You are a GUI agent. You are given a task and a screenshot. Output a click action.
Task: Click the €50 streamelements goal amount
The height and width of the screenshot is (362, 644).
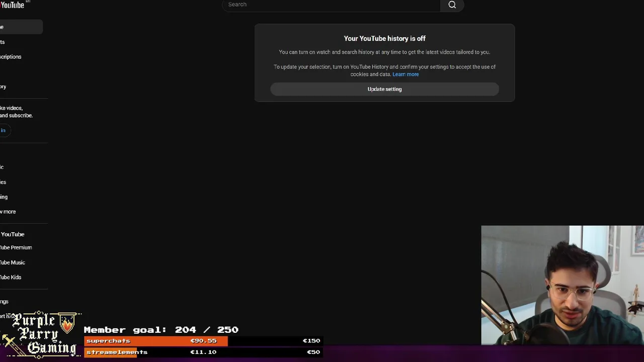(x=313, y=352)
